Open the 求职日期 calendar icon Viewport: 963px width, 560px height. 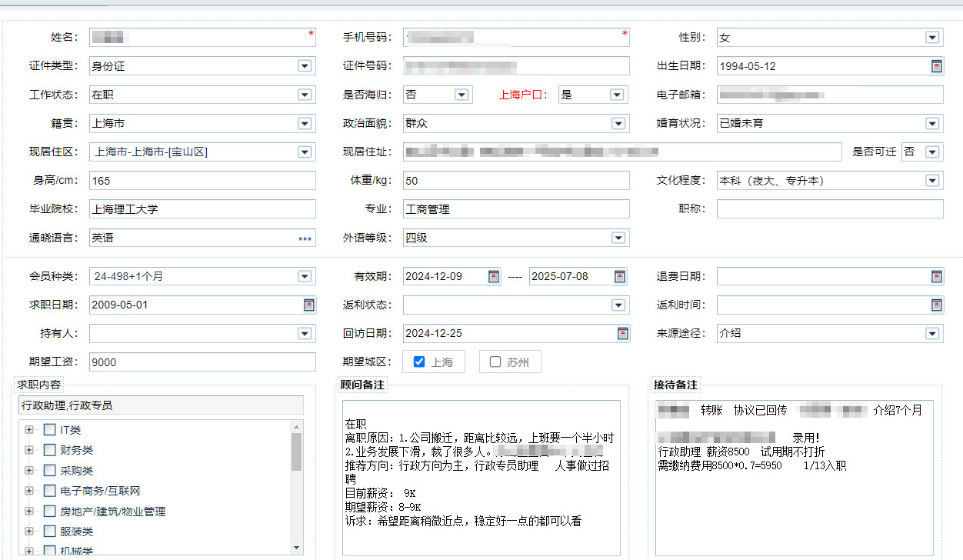point(308,305)
